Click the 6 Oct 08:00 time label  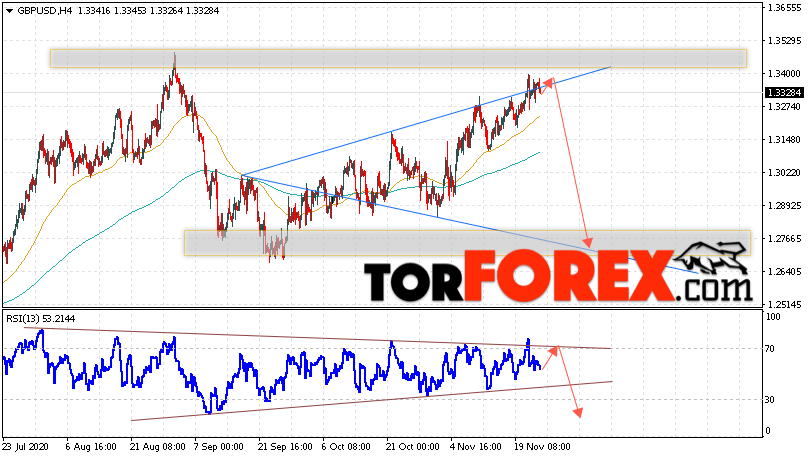point(346,447)
